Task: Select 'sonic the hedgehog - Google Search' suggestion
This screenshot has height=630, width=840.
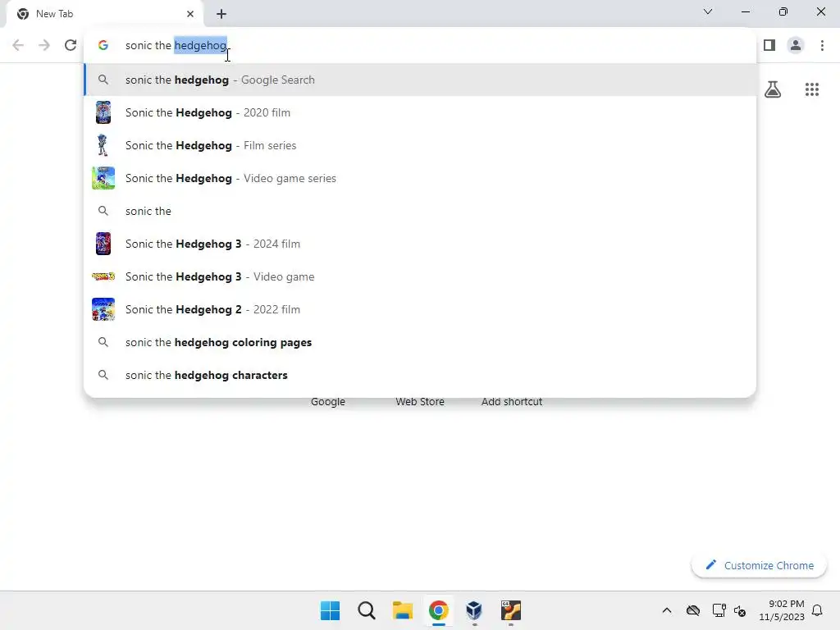Action: pos(420,80)
